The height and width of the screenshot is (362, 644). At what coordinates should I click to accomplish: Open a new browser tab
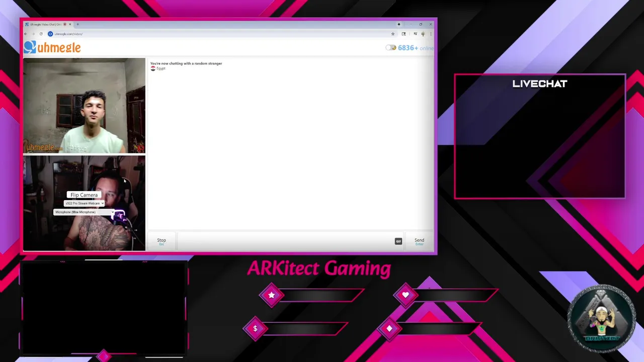(x=77, y=24)
